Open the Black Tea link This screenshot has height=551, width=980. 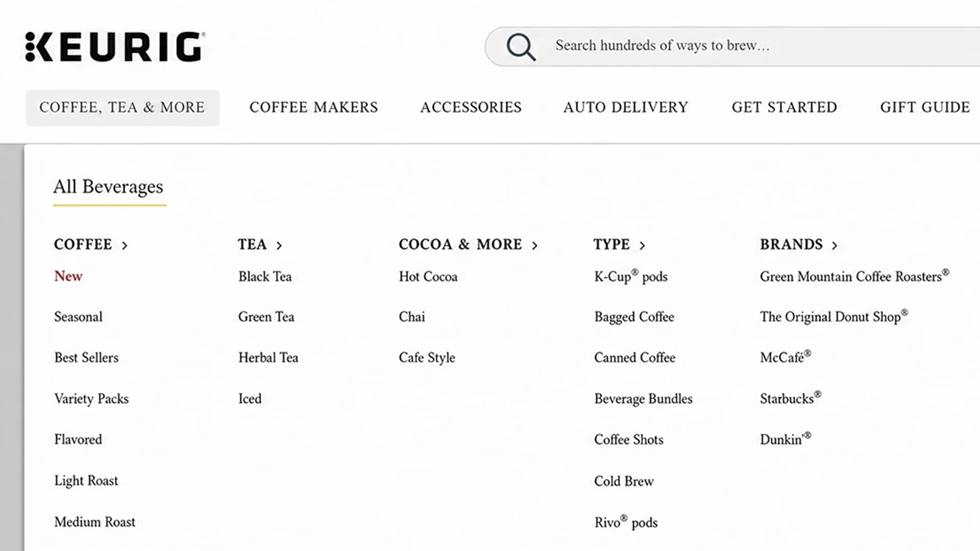tap(265, 277)
